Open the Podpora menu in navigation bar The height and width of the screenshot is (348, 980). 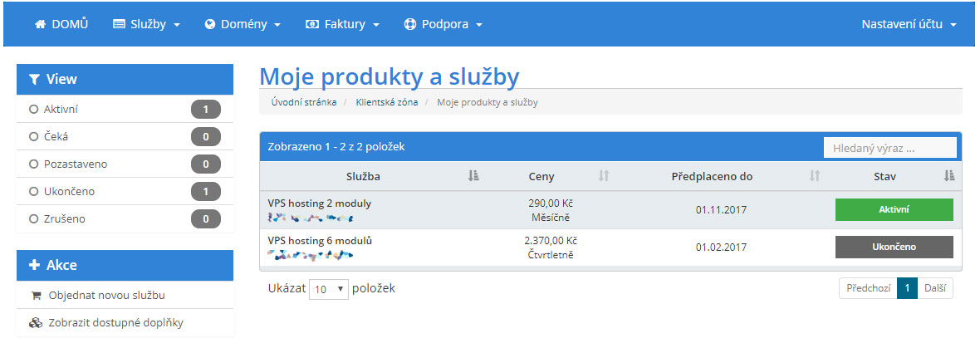click(443, 24)
